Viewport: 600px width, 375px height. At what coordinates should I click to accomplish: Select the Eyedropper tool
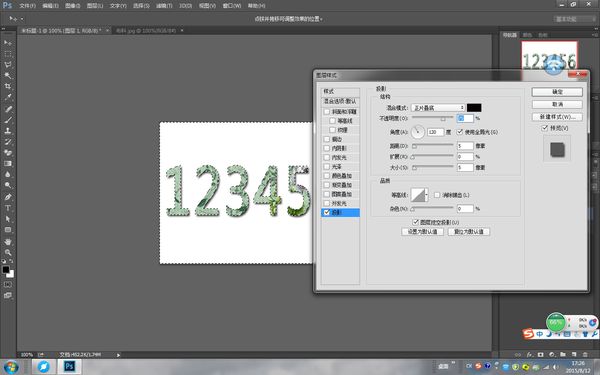tap(8, 98)
